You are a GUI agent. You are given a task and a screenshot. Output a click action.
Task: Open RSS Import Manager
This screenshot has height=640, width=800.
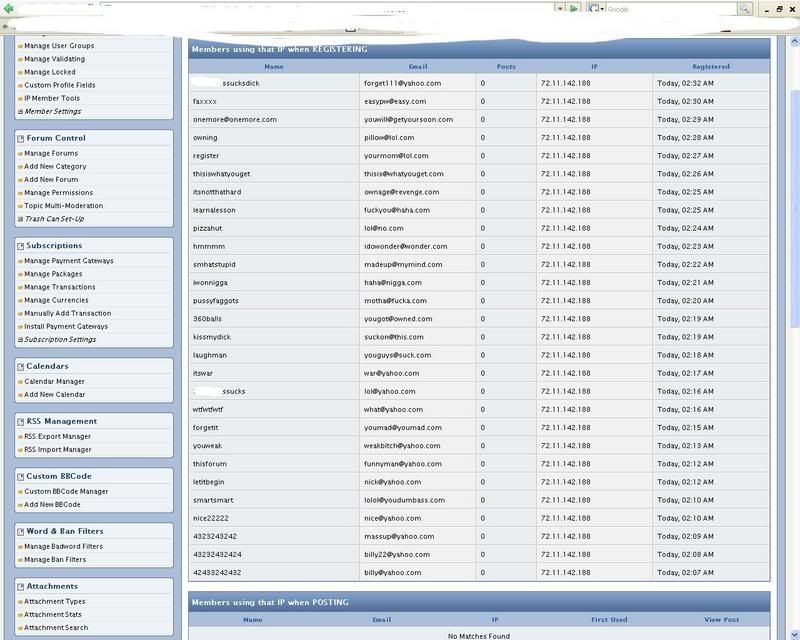pyautogui.click(x=58, y=450)
